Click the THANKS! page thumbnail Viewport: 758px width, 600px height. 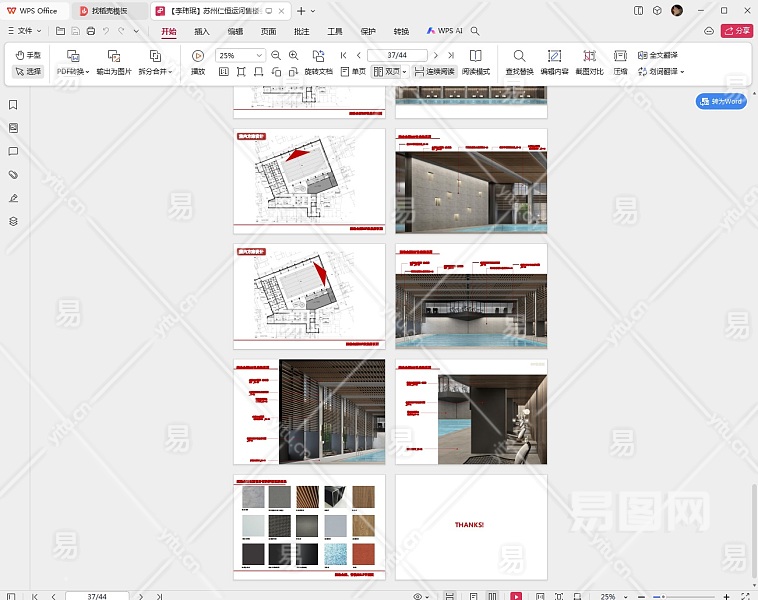click(471, 526)
